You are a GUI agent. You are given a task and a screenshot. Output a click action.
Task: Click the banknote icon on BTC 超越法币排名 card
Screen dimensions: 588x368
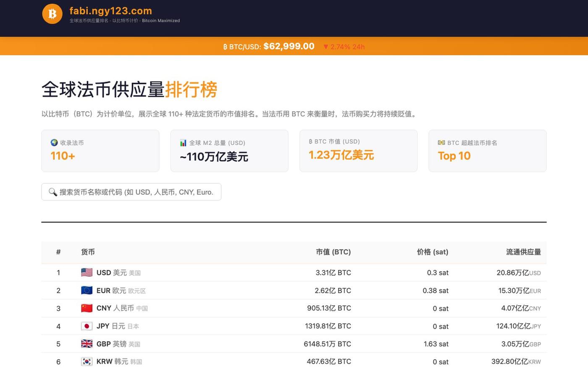(x=441, y=143)
